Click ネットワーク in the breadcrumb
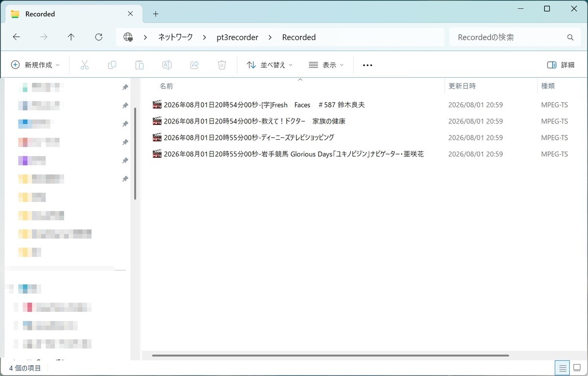The image size is (588, 376). pos(175,37)
